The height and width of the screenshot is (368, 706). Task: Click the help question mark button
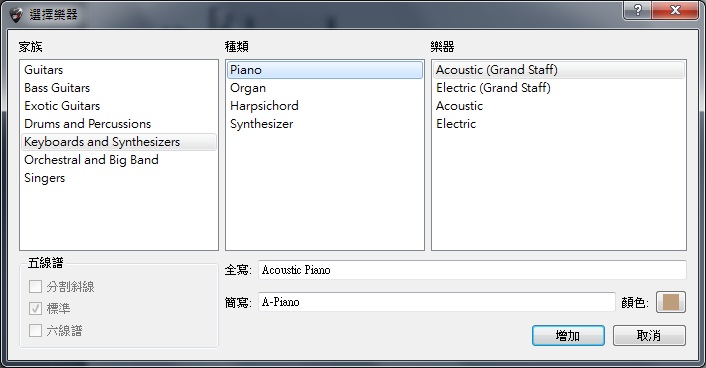(x=637, y=11)
